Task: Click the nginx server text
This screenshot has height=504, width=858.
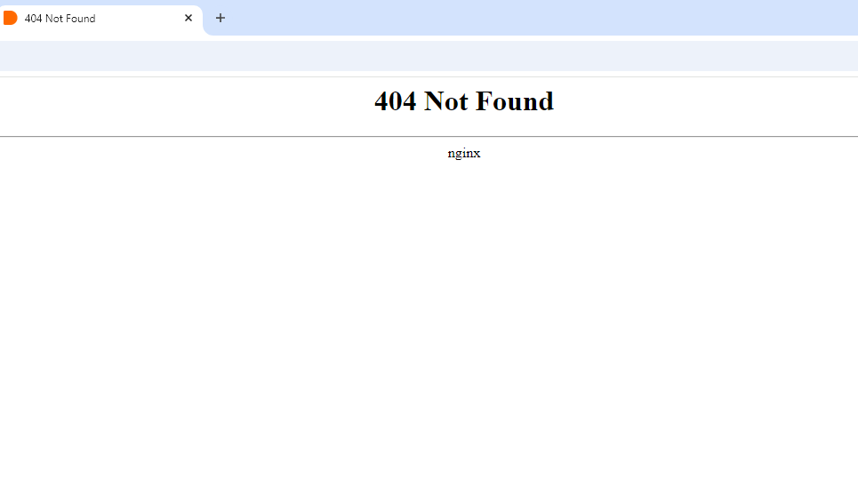Action: tap(464, 153)
